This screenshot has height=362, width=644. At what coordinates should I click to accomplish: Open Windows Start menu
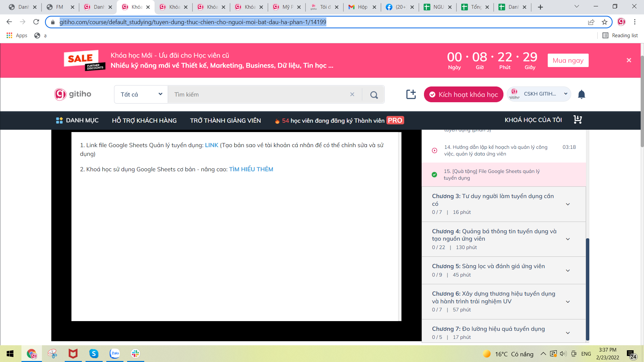pos(10,354)
